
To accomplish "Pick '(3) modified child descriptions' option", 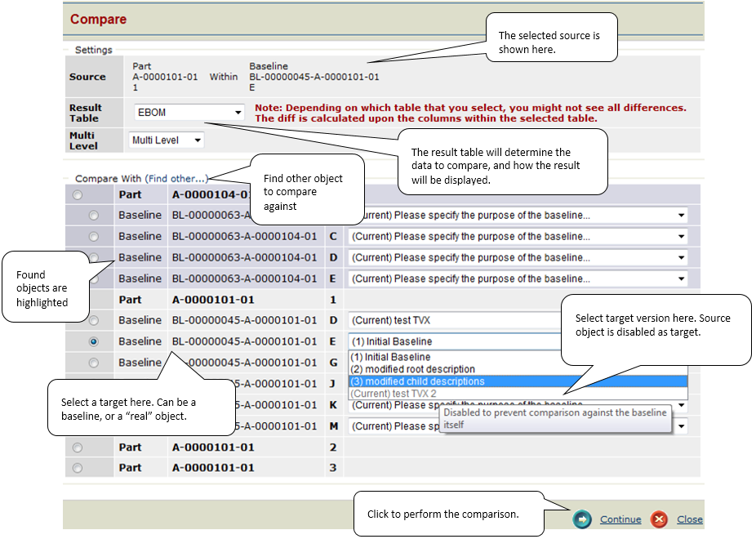I will coord(417,381).
